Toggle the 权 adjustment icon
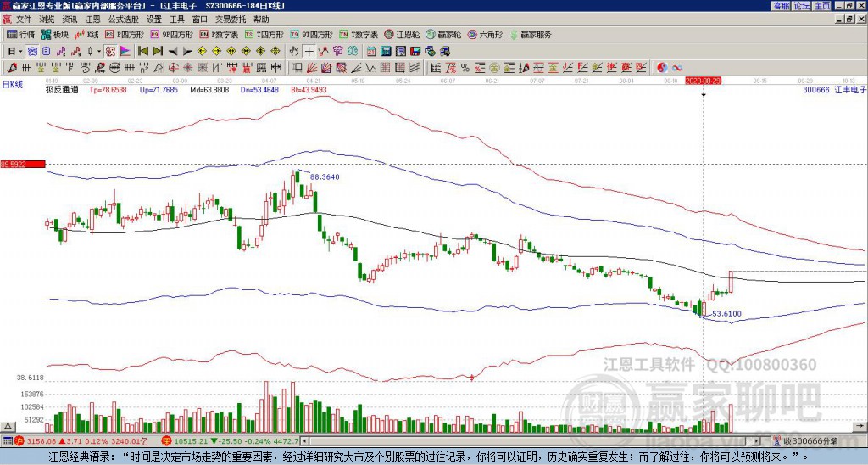 pos(111,52)
